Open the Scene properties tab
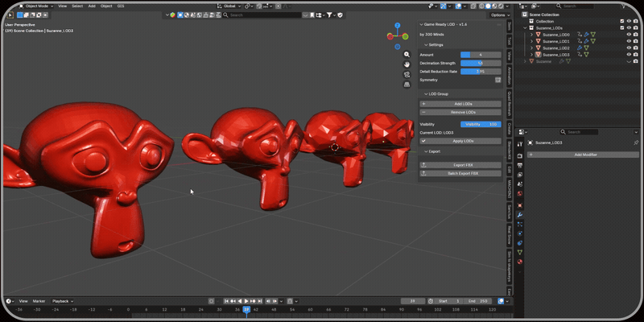This screenshot has height=322, width=644. tap(519, 184)
